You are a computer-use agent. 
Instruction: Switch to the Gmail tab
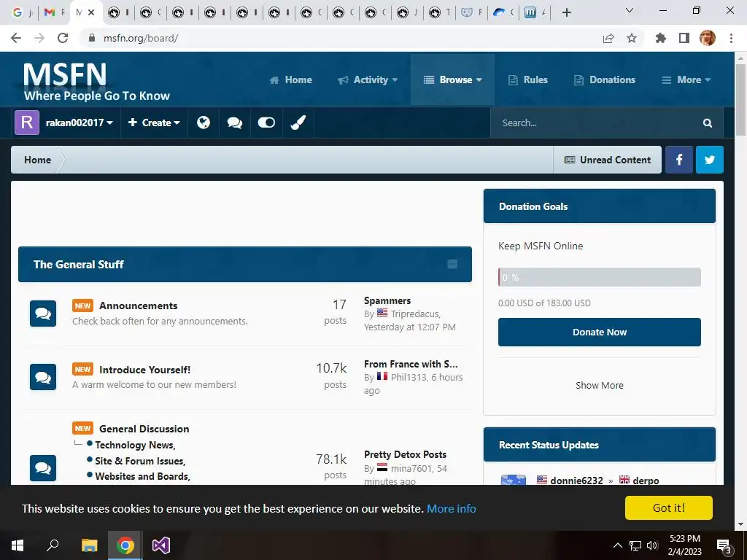(x=53, y=12)
